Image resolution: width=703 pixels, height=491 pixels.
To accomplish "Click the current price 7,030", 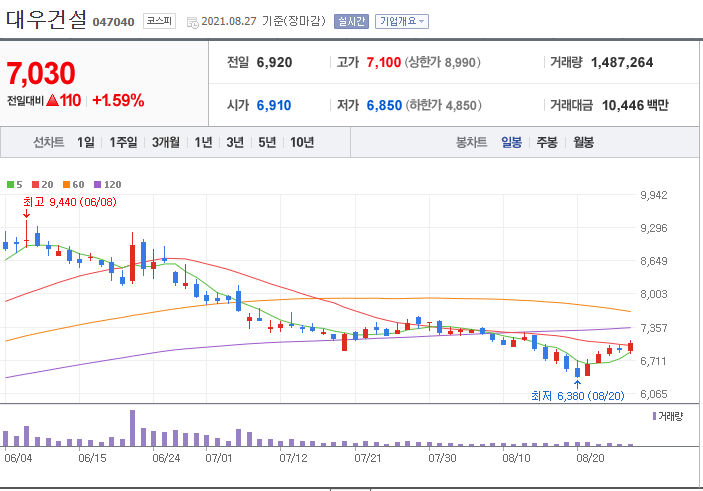I will [x=41, y=73].
